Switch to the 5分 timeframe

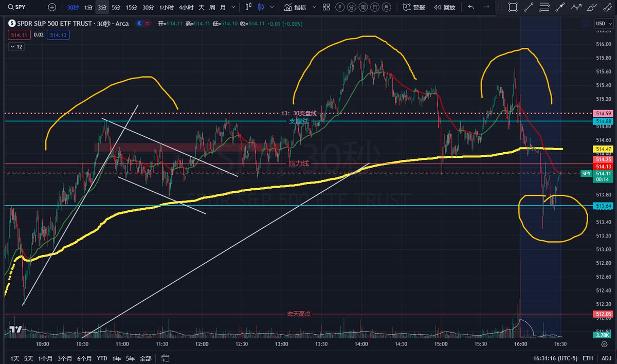(x=116, y=7)
